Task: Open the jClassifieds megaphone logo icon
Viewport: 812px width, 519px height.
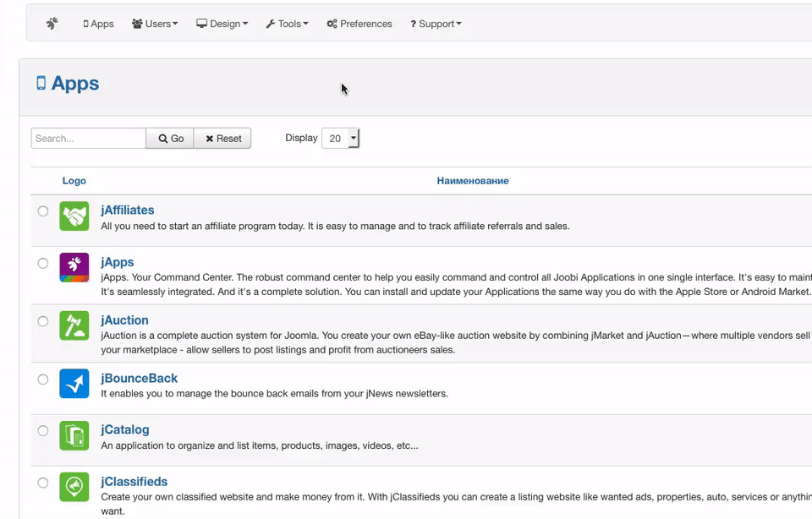Action: (x=74, y=487)
